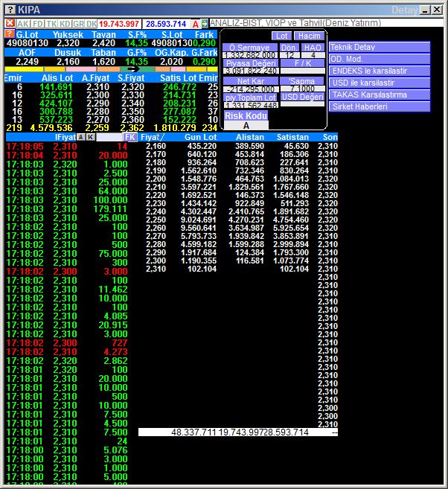Open Teknik Detay
Screen dimensions: 448x489
(x=380, y=47)
